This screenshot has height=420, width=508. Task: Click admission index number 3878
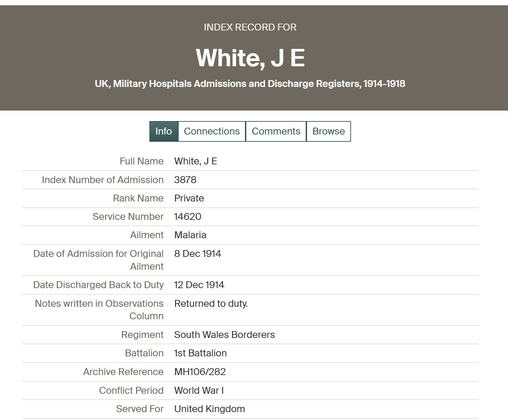click(185, 180)
